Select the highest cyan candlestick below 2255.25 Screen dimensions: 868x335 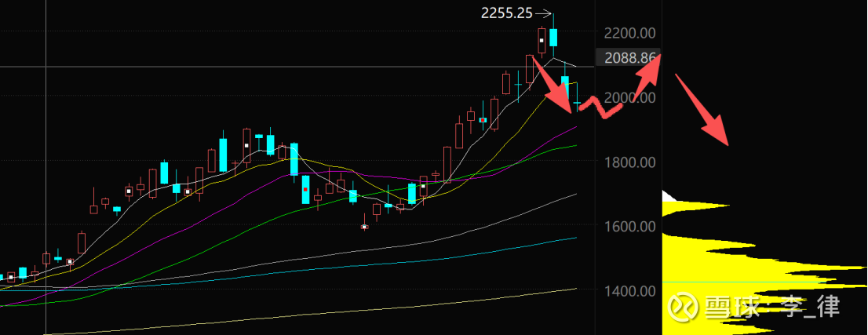pos(553,37)
